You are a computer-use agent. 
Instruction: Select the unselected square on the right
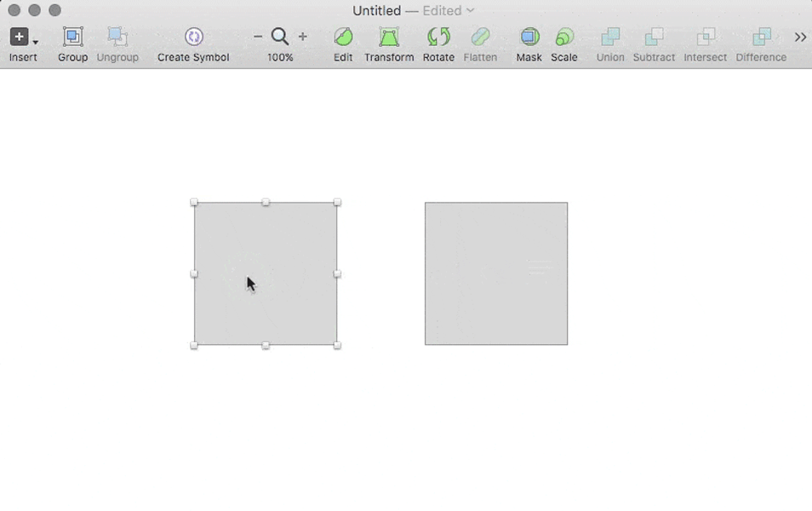pyautogui.click(x=495, y=273)
